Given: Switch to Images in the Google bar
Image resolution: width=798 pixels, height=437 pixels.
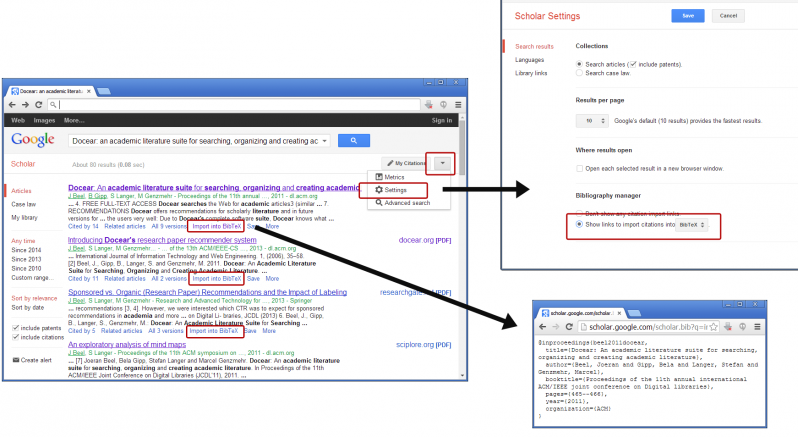Looking at the screenshot, I should [44, 121].
